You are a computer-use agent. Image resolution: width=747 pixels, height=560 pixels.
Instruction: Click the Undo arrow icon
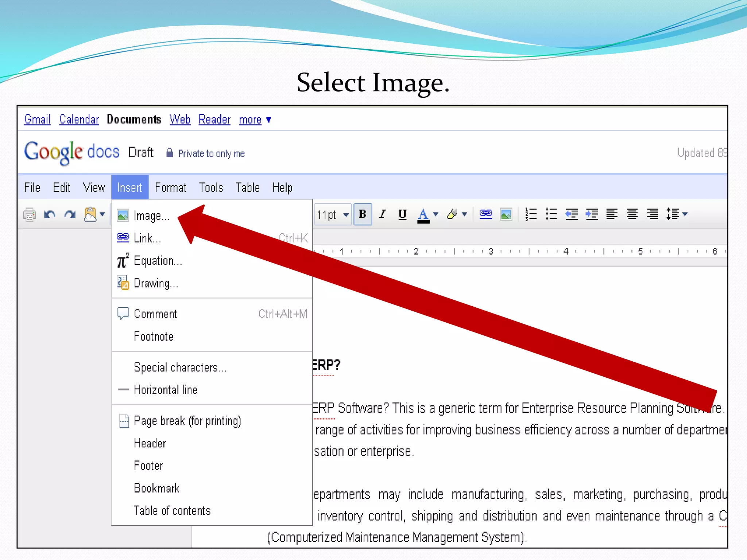coord(50,214)
